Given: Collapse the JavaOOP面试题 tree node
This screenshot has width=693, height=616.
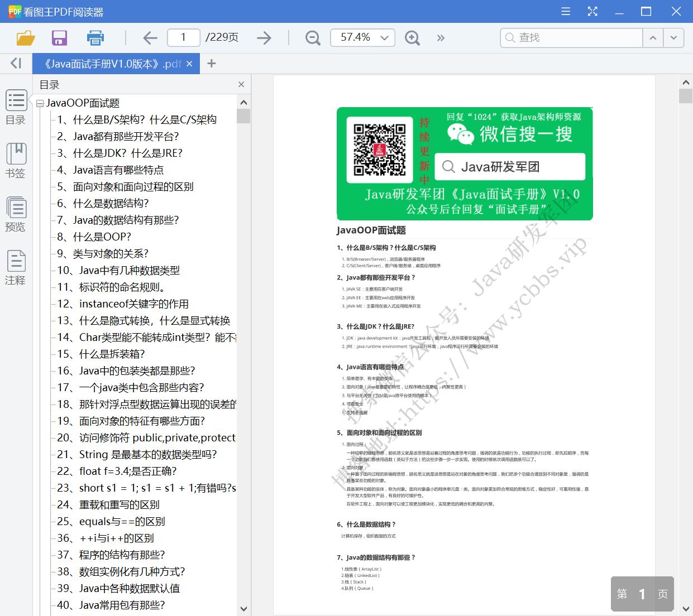Looking at the screenshot, I should tap(40, 103).
